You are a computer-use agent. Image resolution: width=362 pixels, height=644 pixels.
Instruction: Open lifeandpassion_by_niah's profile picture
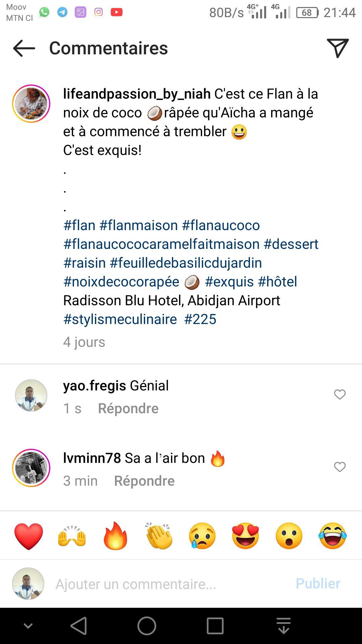click(31, 104)
